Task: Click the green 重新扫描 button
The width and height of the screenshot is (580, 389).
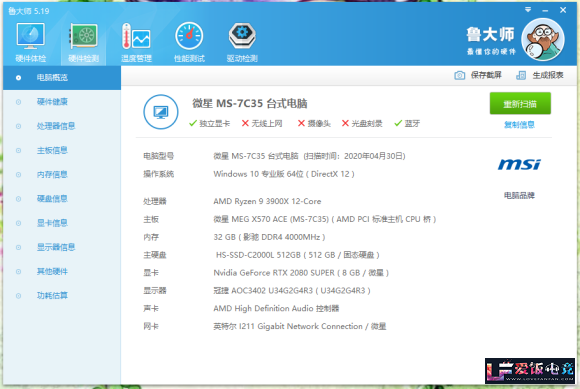Action: [x=520, y=104]
